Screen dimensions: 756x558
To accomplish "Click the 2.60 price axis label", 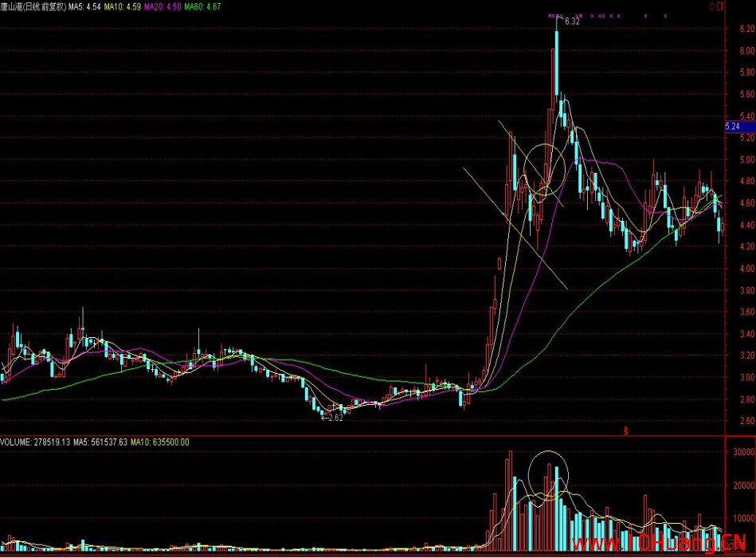I will [x=747, y=421].
